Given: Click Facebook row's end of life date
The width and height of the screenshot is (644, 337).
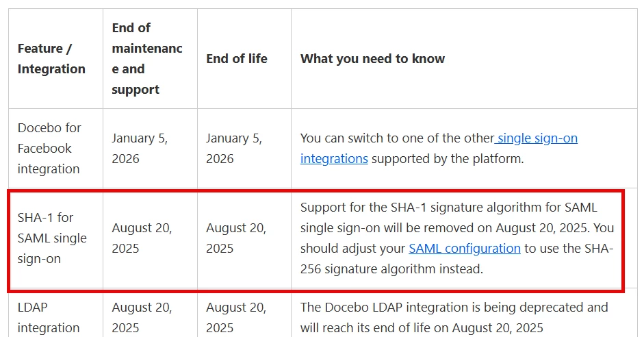Looking at the screenshot, I should tap(234, 148).
